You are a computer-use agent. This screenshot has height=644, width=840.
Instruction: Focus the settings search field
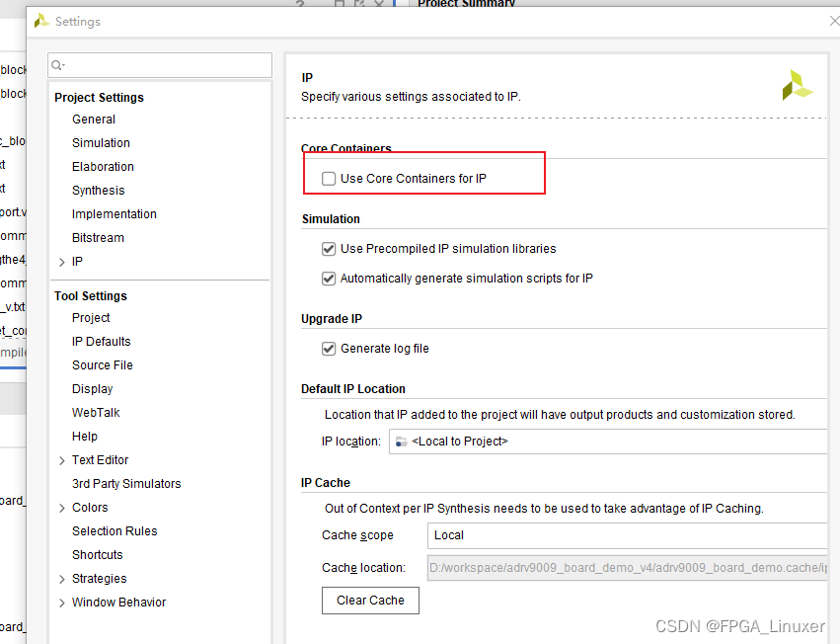[160, 65]
